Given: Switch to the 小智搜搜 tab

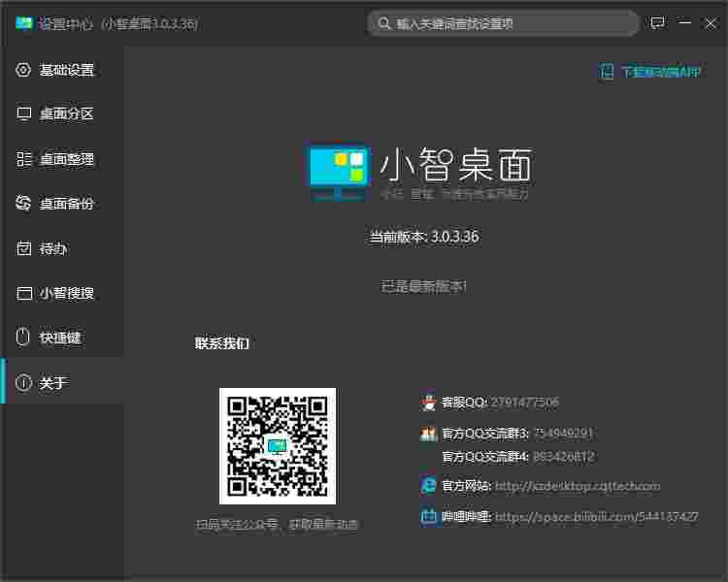Looking at the screenshot, I should pyautogui.click(x=63, y=293).
